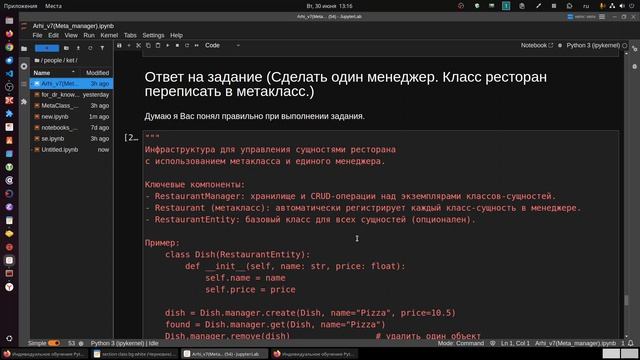Select Untitled.ipynb in the file list
This screenshot has height=360, width=640.
click(x=71, y=150)
